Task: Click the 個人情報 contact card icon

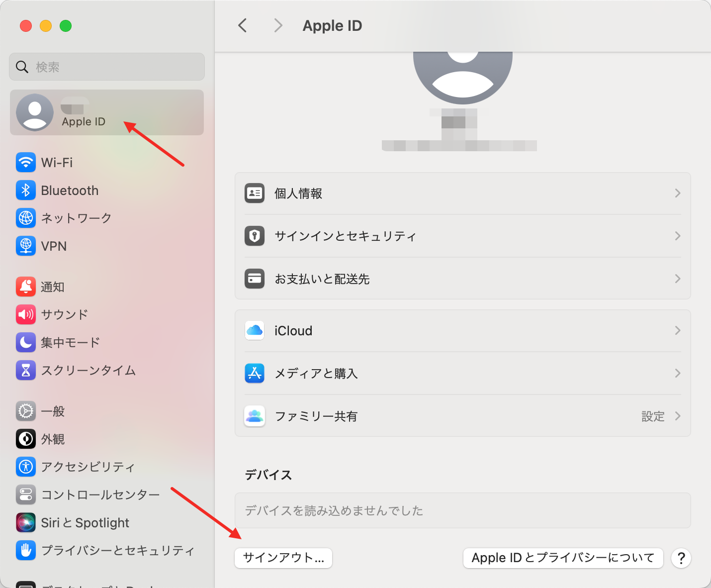Action: coord(255,193)
